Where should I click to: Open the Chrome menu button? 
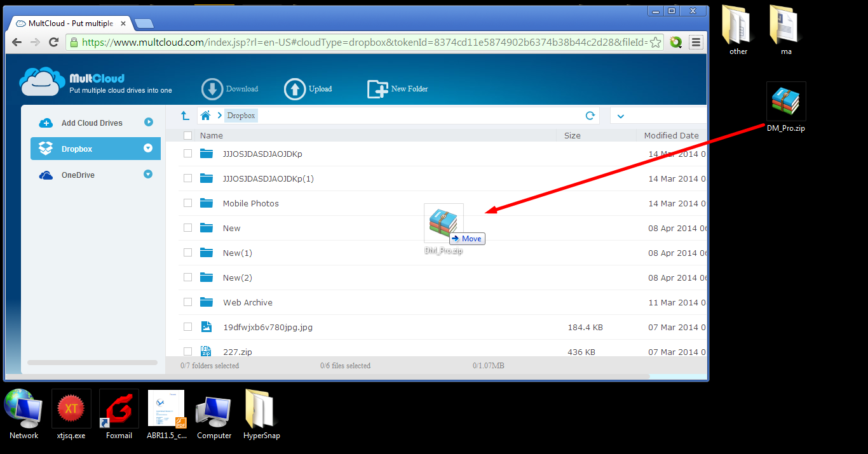tap(696, 43)
